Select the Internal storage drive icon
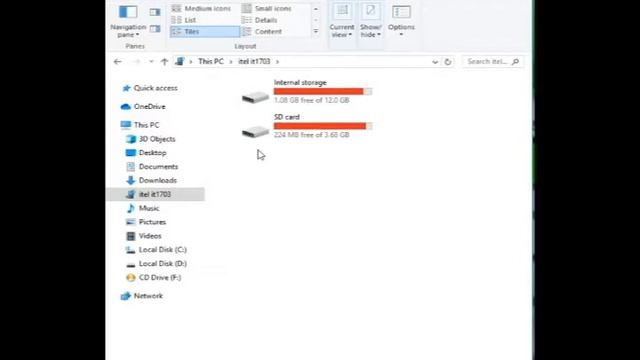 pos(255,97)
